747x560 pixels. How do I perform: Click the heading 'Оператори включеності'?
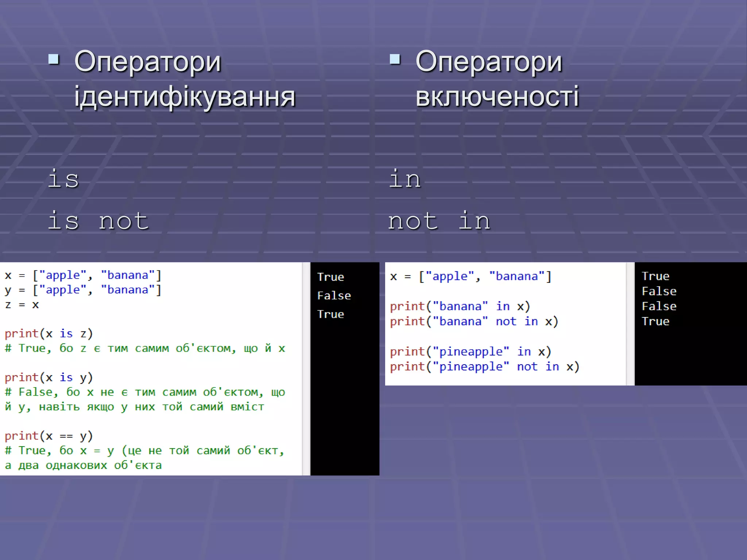497,79
